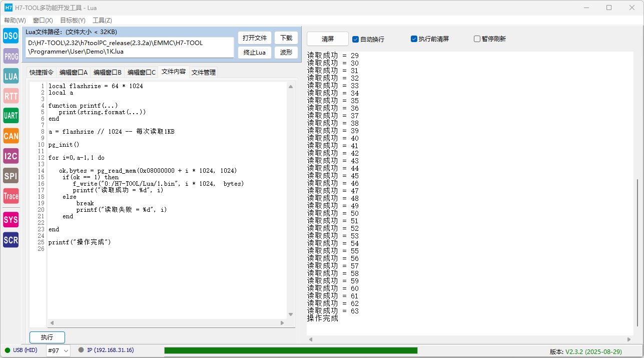Click code editor horizontal scroll right arrow
Screen dimensions: 644x358
[283, 323]
